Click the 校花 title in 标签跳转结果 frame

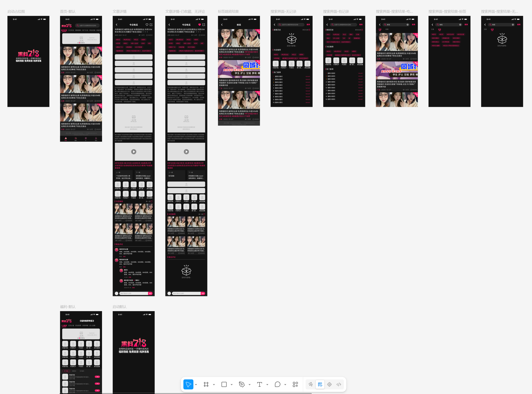click(239, 25)
